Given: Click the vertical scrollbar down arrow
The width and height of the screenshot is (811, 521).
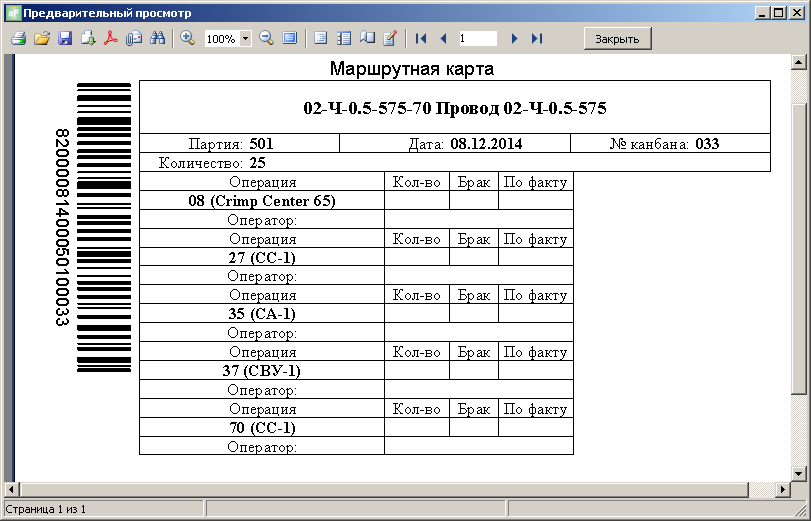Looking at the screenshot, I should click(798, 472).
